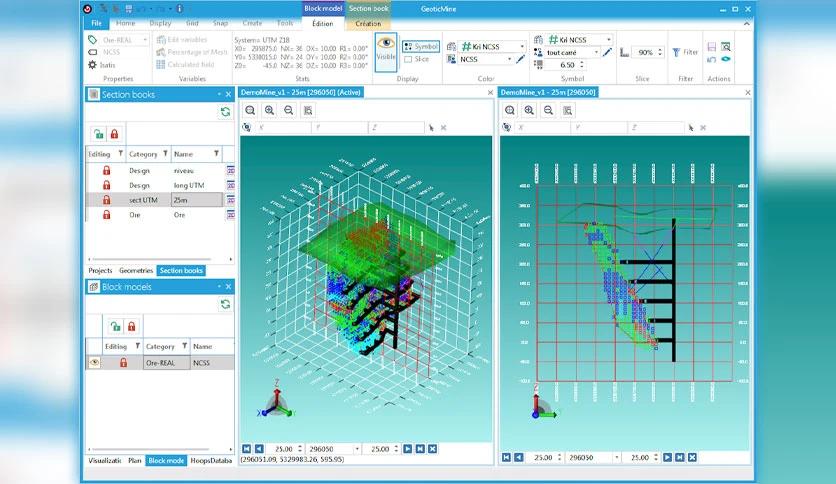The height and width of the screenshot is (484, 836).
Task: Expand the tout carré symbol dropdown
Action: [x=596, y=52]
